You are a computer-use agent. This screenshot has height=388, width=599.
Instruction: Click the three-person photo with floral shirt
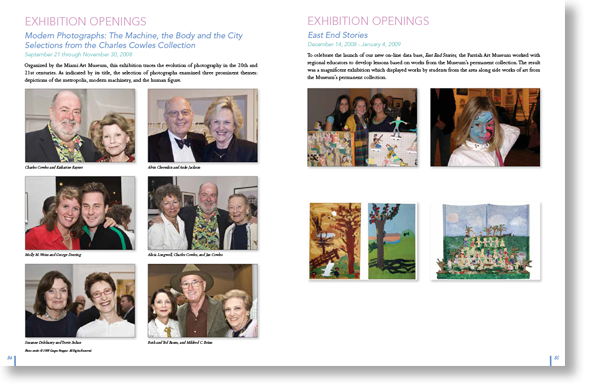coord(203,213)
